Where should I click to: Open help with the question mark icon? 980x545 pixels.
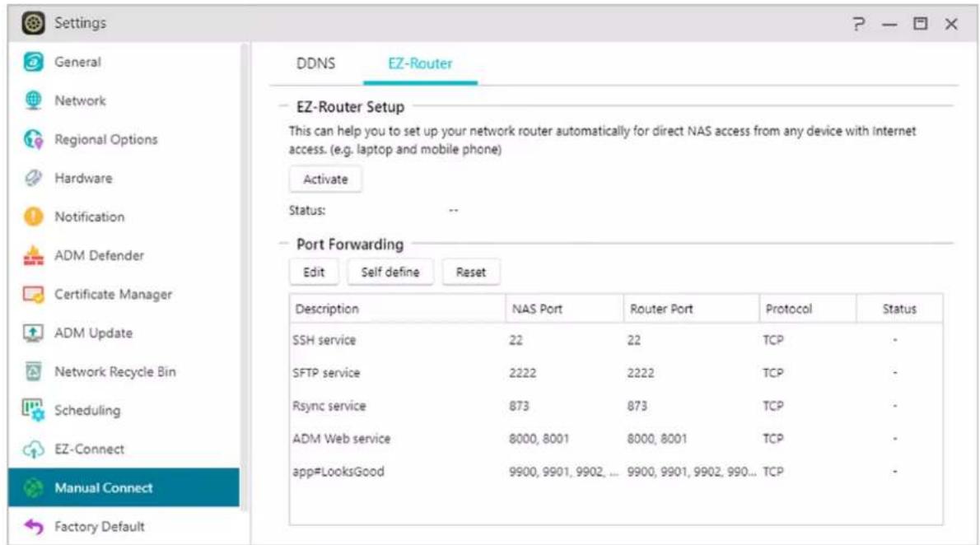tap(859, 24)
